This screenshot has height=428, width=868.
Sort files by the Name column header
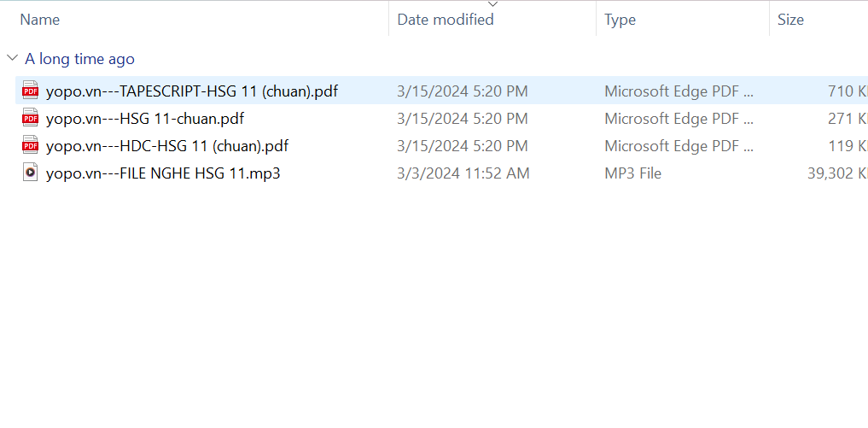click(x=40, y=20)
